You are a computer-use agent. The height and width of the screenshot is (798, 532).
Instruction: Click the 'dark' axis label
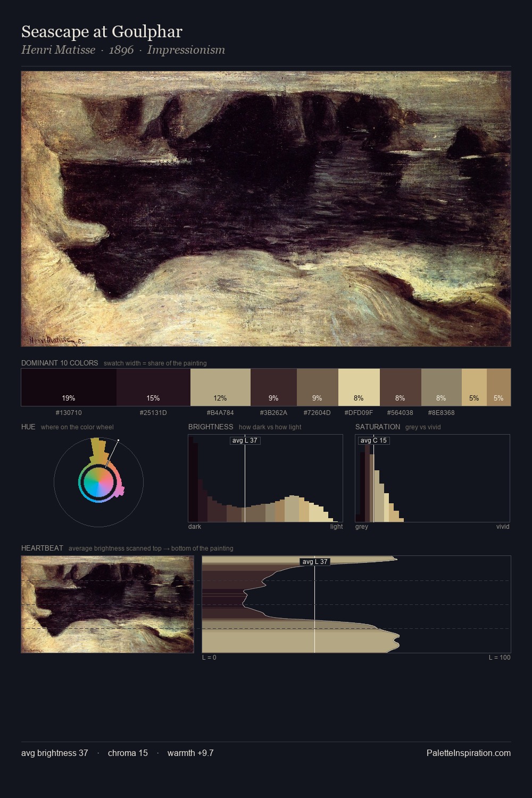tap(195, 527)
